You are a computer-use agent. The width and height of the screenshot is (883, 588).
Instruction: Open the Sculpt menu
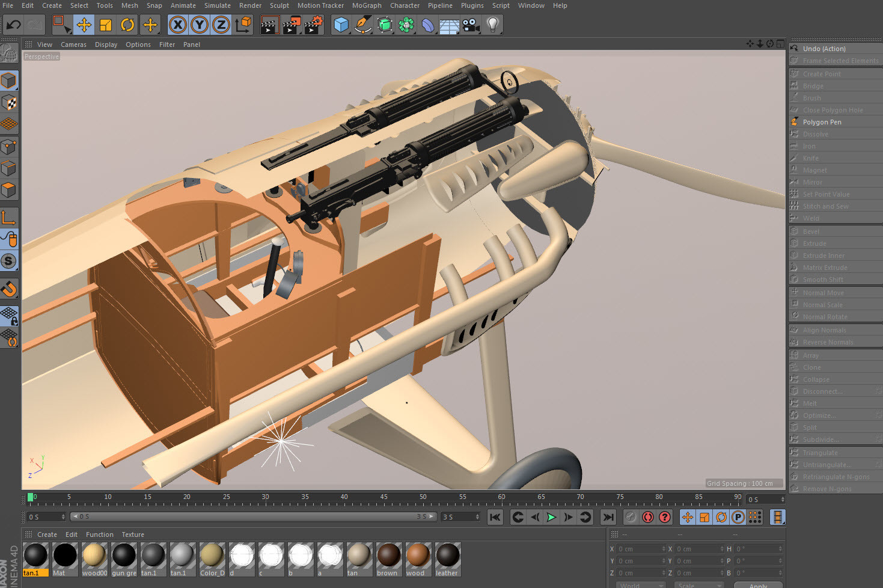click(x=280, y=5)
